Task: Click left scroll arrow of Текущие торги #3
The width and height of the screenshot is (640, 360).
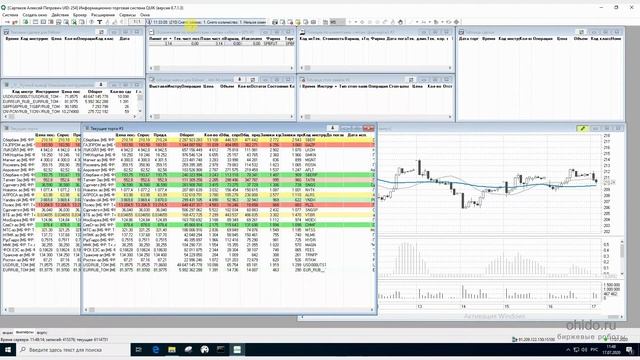Action: point(86,310)
